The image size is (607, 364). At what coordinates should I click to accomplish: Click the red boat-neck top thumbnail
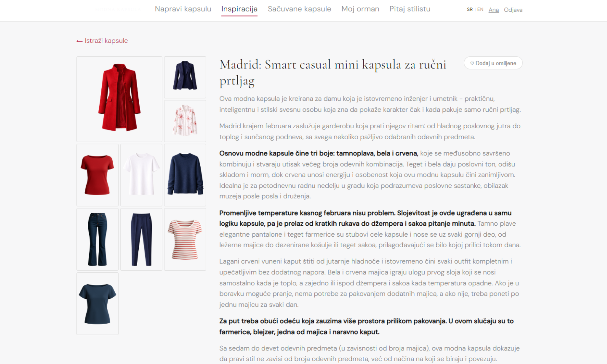pyautogui.click(x=97, y=175)
